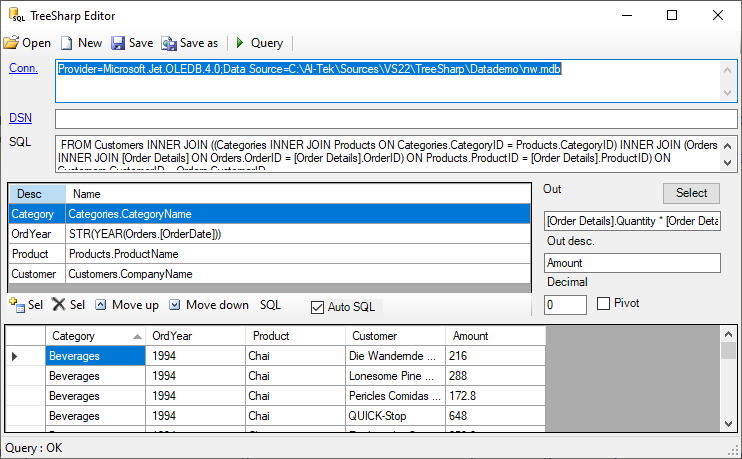Open the Conn. link

23,68
